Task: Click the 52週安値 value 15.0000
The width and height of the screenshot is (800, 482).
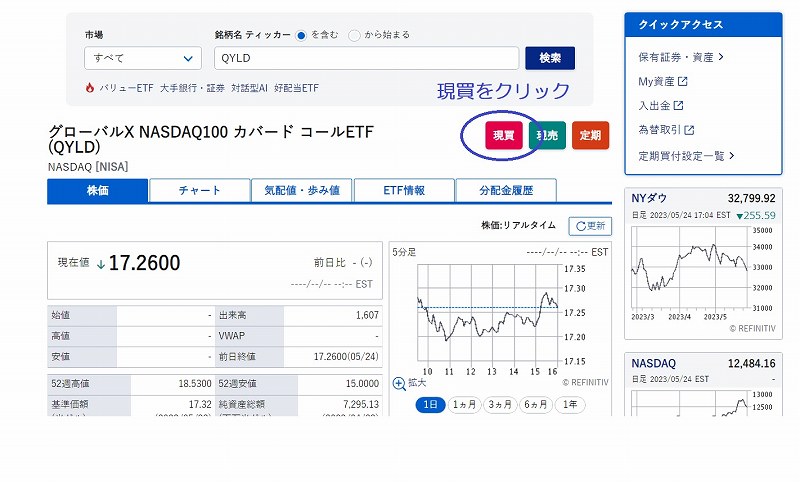Action: click(362, 384)
